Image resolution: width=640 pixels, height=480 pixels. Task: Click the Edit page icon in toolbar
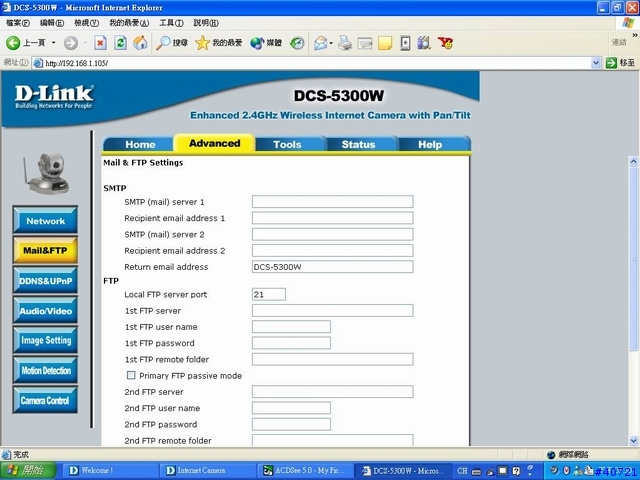tap(364, 42)
